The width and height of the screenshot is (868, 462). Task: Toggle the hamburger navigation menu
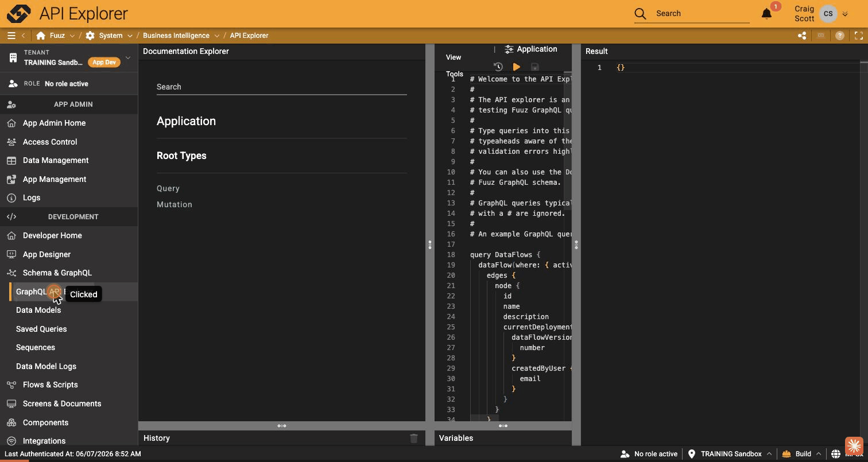(11, 36)
